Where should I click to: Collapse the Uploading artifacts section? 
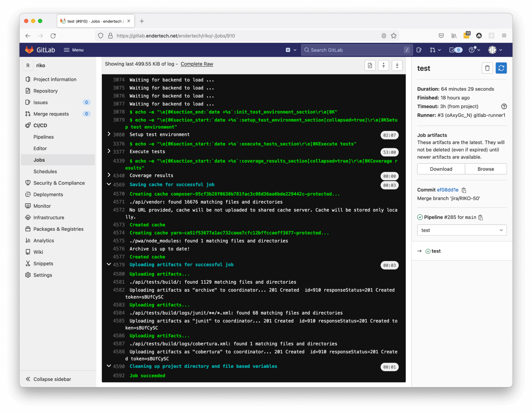[x=109, y=264]
